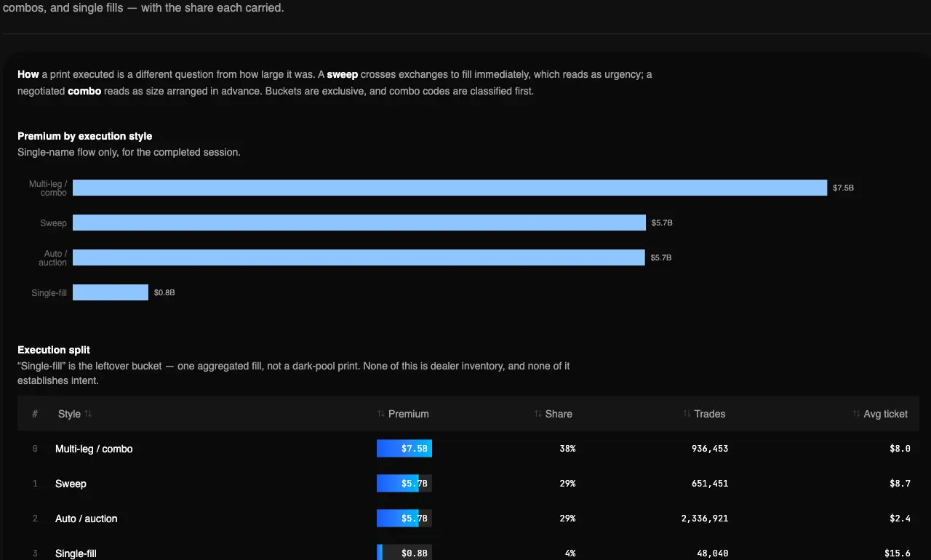Screen dimensions: 931x560
Task: Click the $8.7 avg ticket value
Action: coord(900,484)
